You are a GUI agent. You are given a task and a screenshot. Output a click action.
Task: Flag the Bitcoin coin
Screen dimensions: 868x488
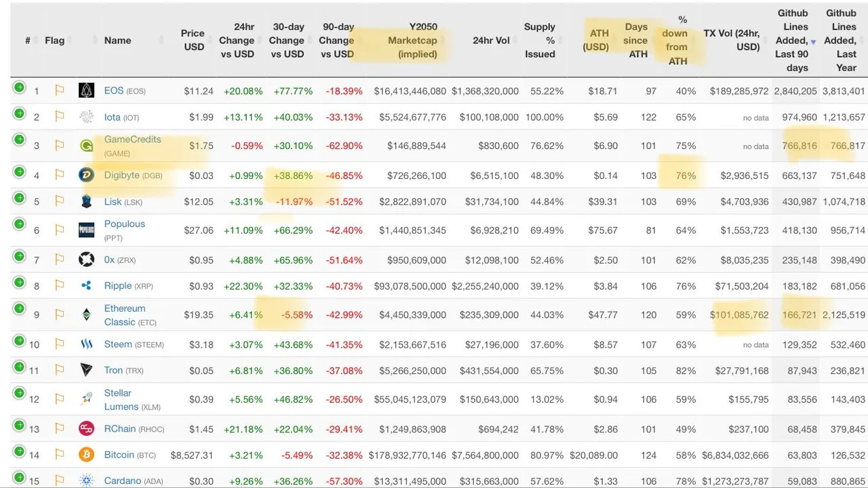pos(59,455)
